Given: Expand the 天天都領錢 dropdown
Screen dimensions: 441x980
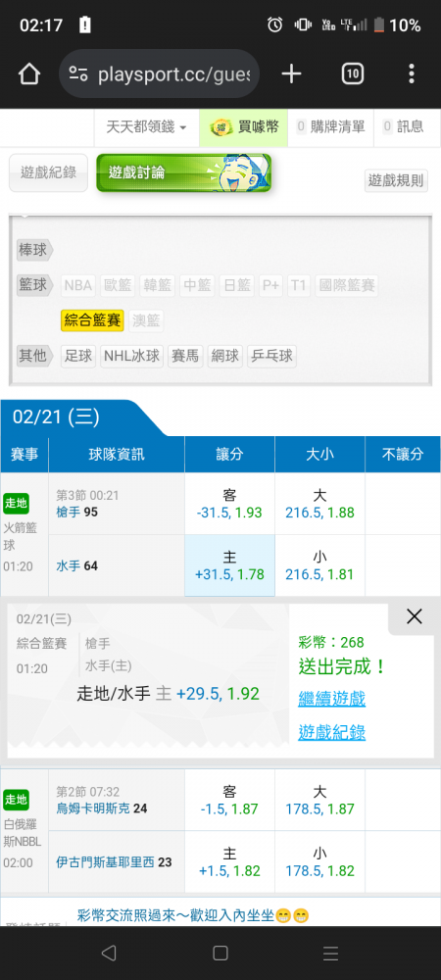Looking at the screenshot, I should pos(146,127).
